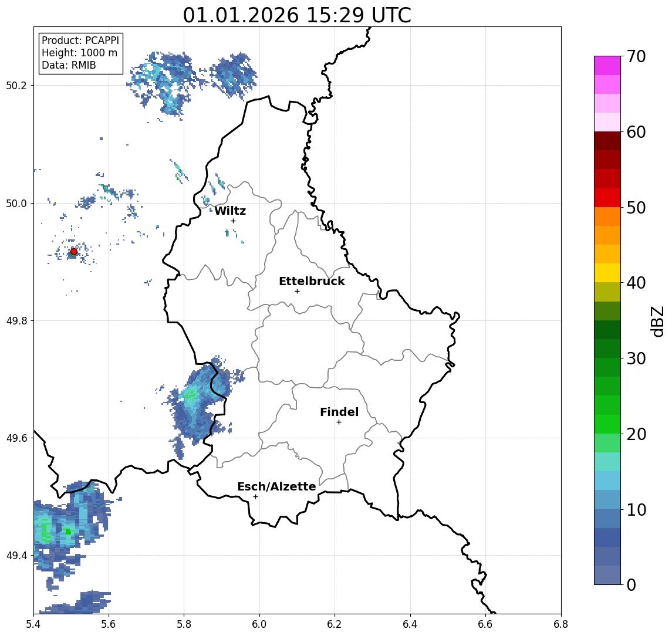Click the 49.8 latitude axis label
Viewport: 672px width, 636px height.
pyautogui.click(x=16, y=320)
